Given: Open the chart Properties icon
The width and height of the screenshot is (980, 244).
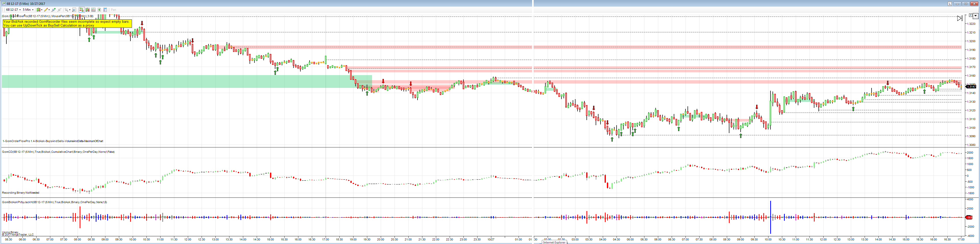Looking at the screenshot, I should click(x=105, y=9).
